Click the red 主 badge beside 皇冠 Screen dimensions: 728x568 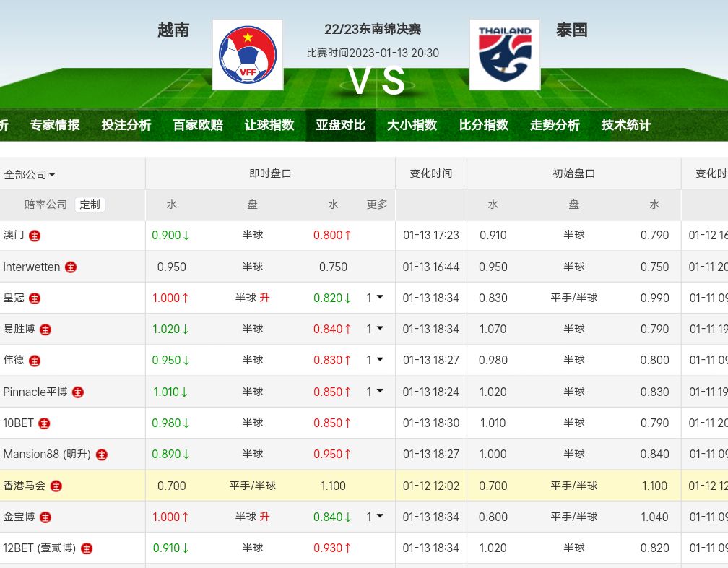pyautogui.click(x=35, y=298)
